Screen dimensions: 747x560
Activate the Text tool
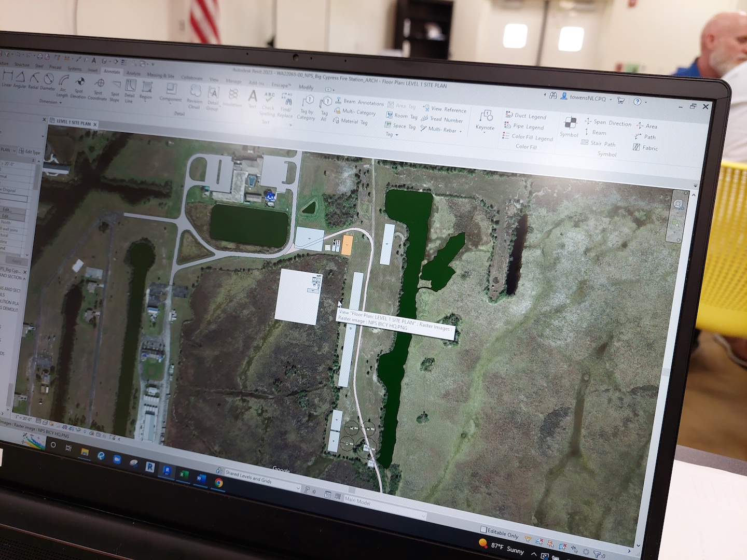(x=253, y=99)
